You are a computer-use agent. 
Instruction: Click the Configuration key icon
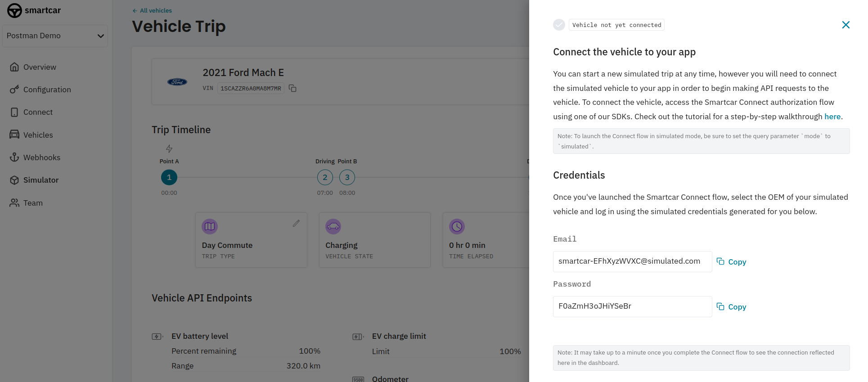pyautogui.click(x=14, y=90)
